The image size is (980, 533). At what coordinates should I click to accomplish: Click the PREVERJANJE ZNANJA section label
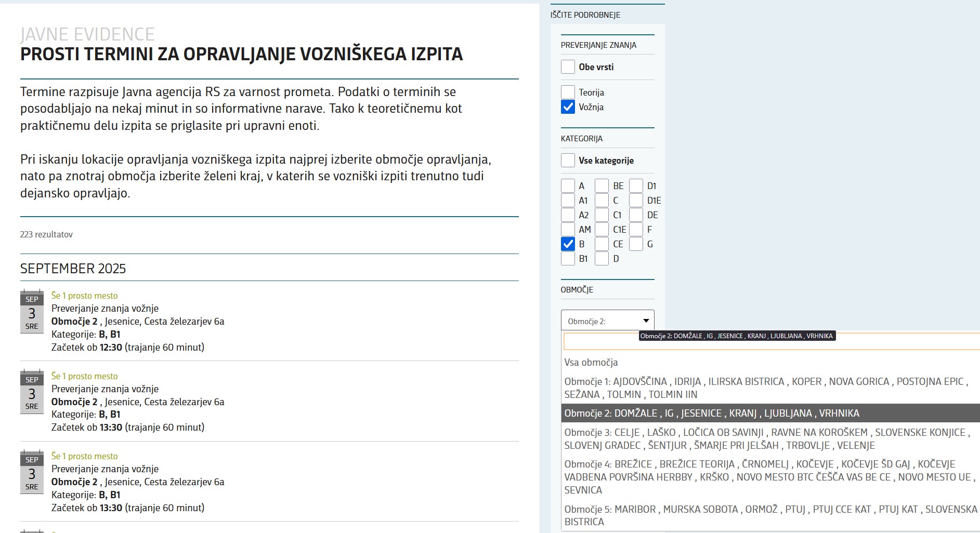point(598,45)
